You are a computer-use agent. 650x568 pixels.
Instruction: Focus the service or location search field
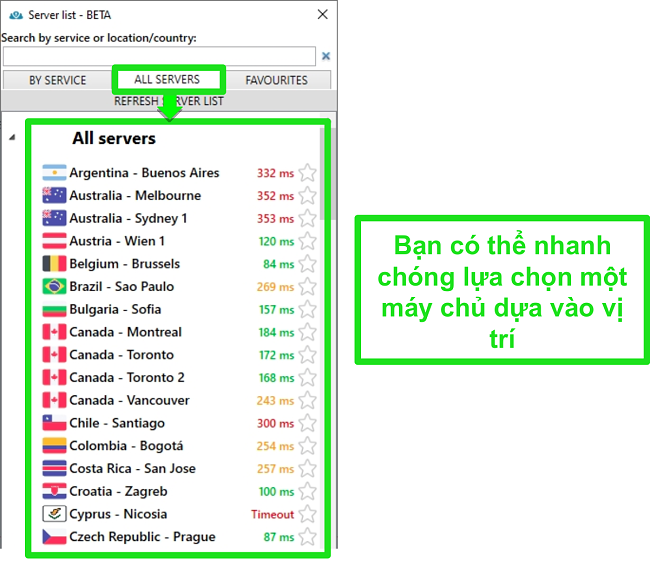(x=159, y=56)
